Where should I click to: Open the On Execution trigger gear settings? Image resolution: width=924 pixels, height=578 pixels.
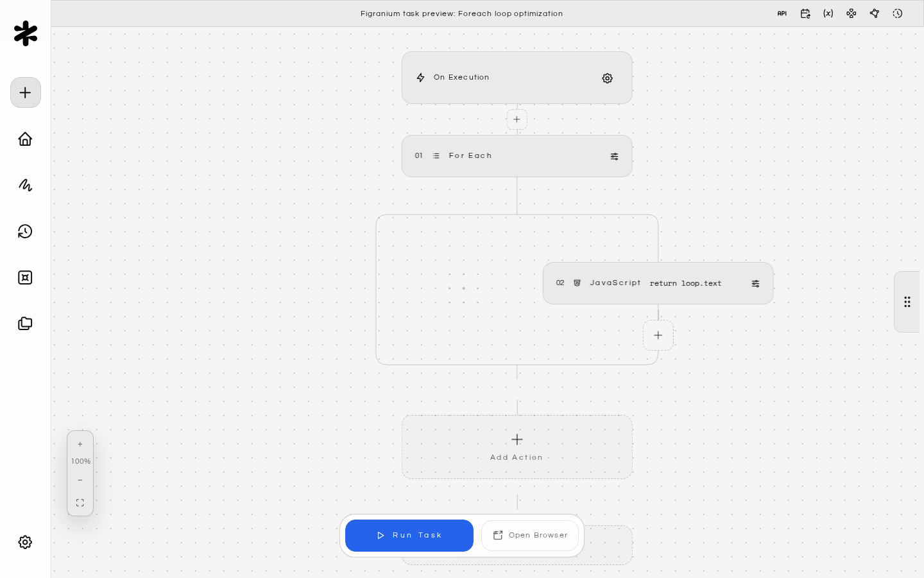point(608,78)
